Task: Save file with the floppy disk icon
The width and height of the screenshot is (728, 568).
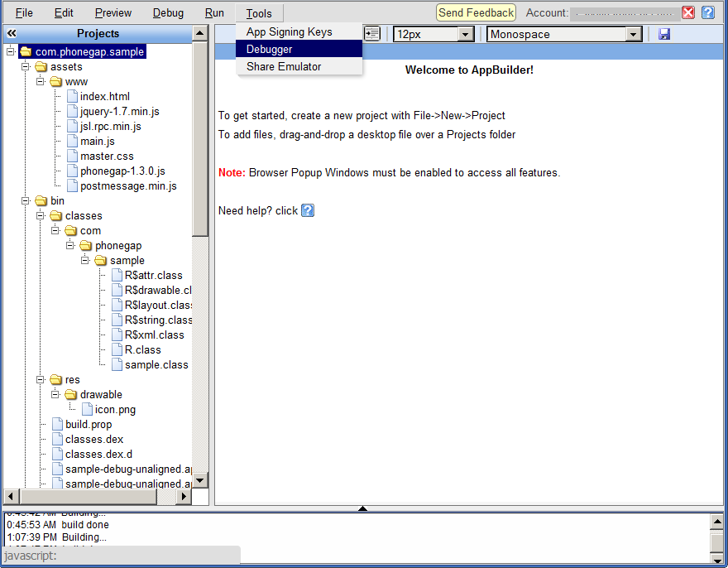Action: 664,33
